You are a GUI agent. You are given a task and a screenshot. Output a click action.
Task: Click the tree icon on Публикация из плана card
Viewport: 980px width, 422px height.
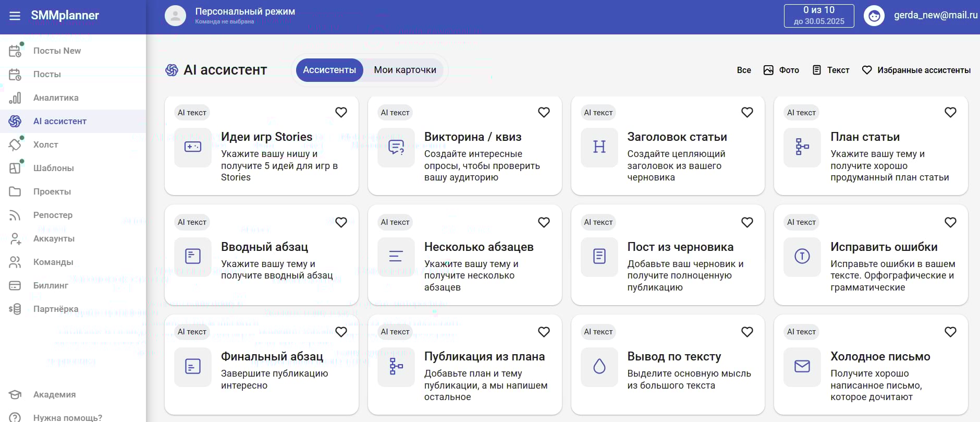pyautogui.click(x=396, y=367)
